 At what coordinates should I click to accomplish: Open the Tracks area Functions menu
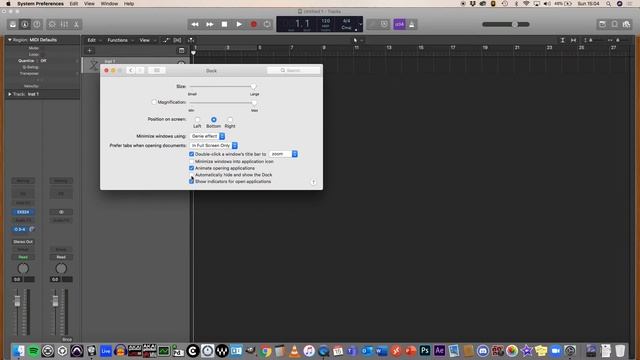[120, 40]
